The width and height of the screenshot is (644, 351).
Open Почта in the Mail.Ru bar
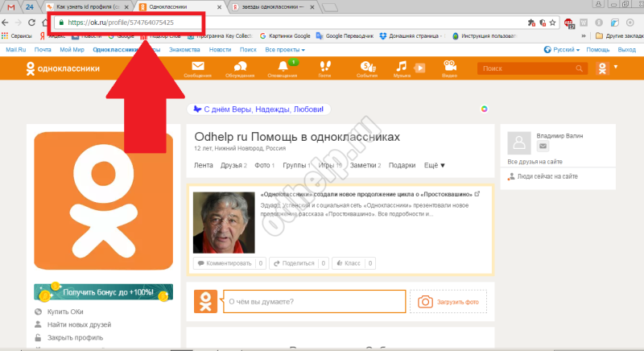pyautogui.click(x=43, y=50)
